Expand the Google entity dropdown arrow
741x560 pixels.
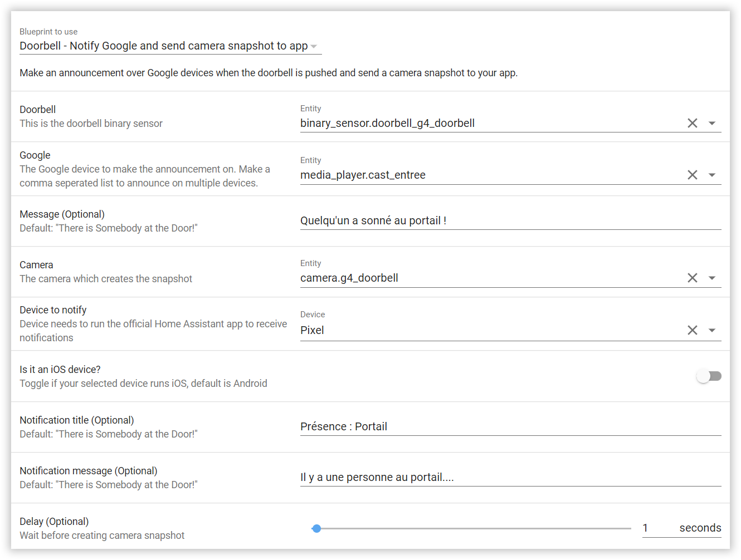pyautogui.click(x=712, y=175)
